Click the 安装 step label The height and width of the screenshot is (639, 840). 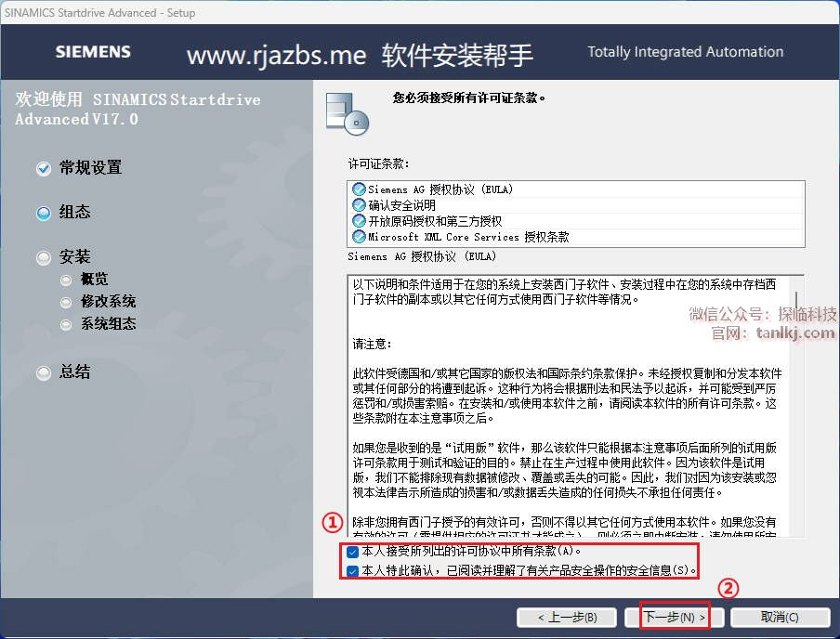[x=75, y=256]
